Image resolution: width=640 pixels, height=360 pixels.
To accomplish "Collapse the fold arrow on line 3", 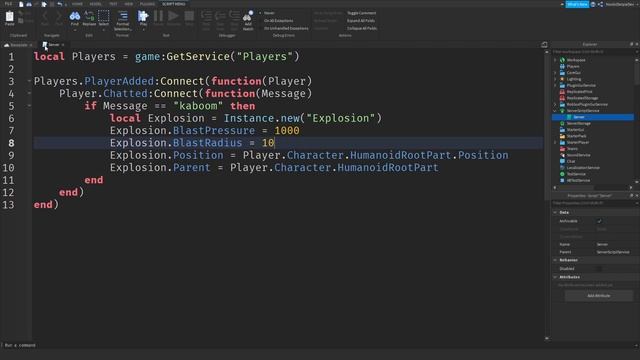I will (29, 81).
